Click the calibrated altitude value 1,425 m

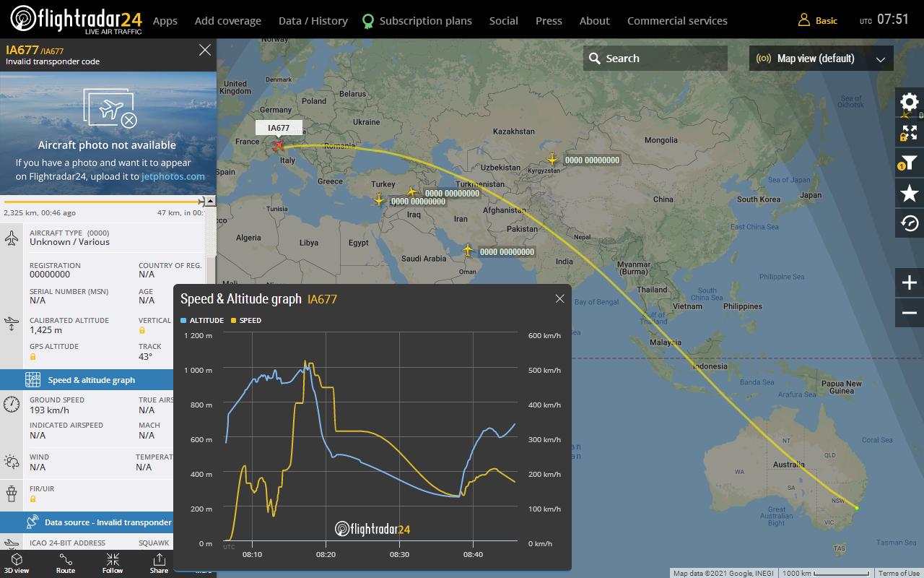pyautogui.click(x=46, y=330)
